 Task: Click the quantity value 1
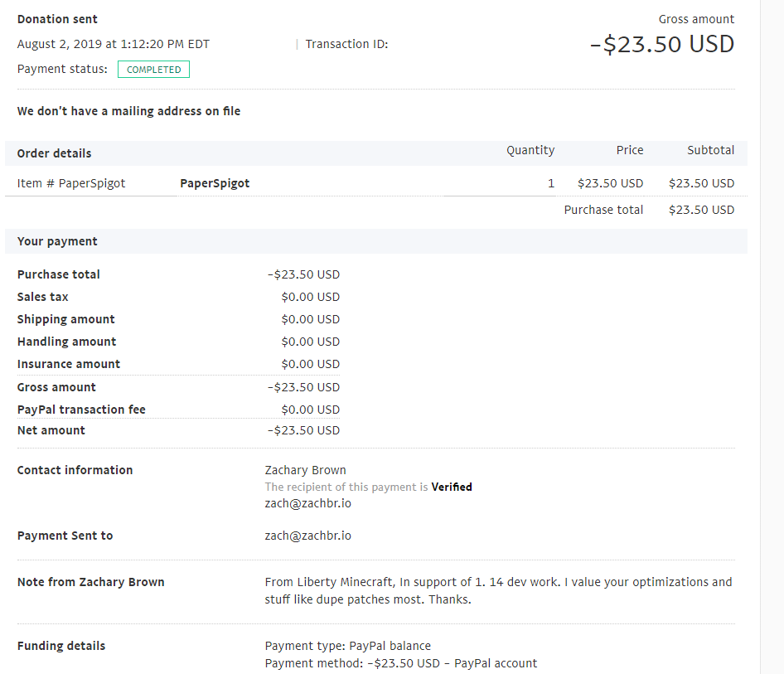(551, 183)
